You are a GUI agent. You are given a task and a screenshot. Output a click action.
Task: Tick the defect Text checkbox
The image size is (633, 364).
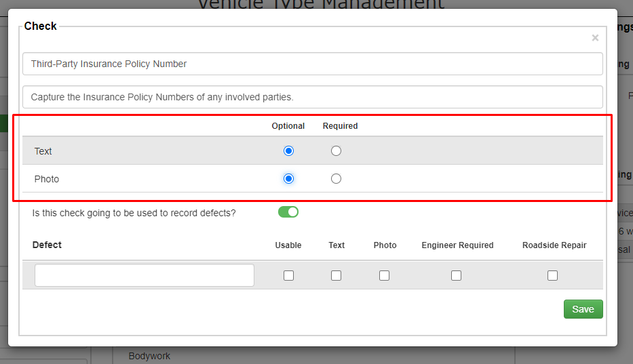(336, 276)
